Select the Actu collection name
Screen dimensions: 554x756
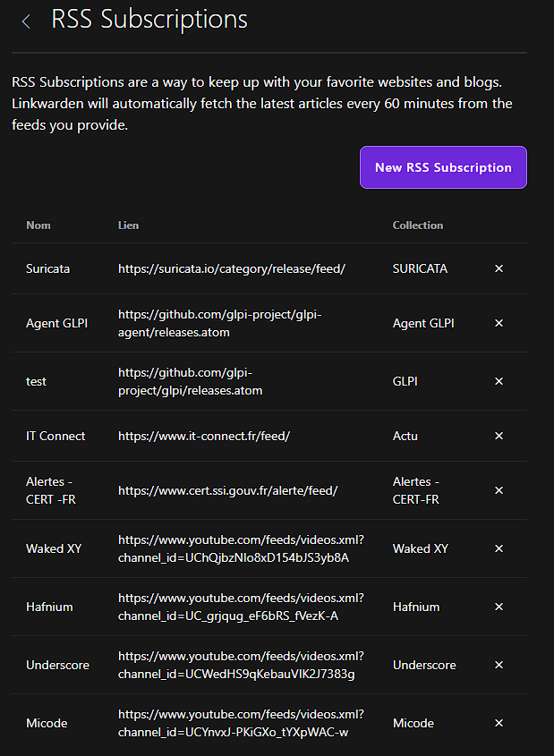click(403, 436)
